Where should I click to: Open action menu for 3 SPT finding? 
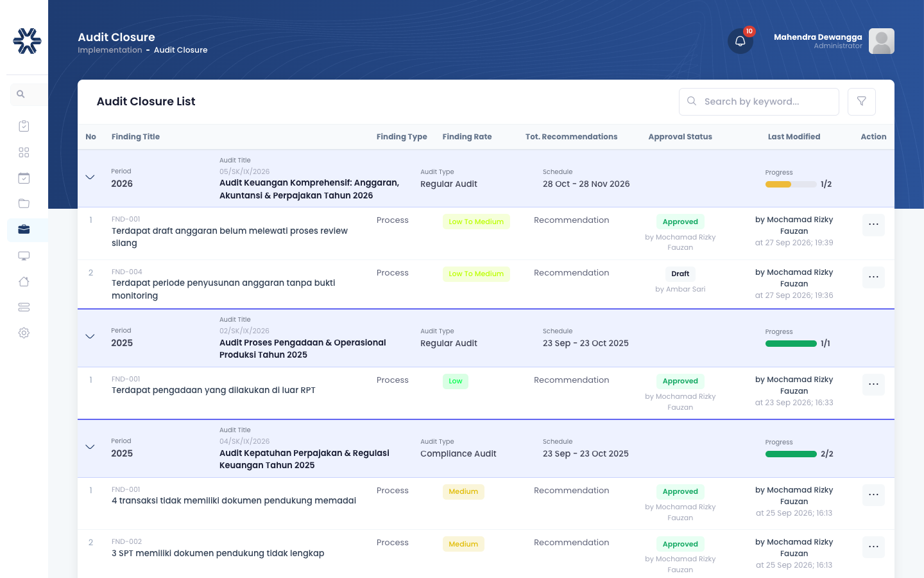873,547
